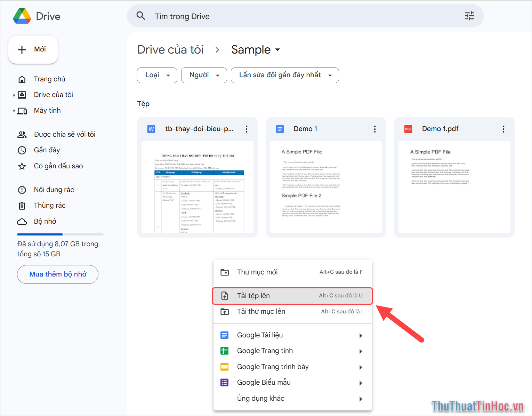Open more options for Demo 1 document

(x=375, y=129)
